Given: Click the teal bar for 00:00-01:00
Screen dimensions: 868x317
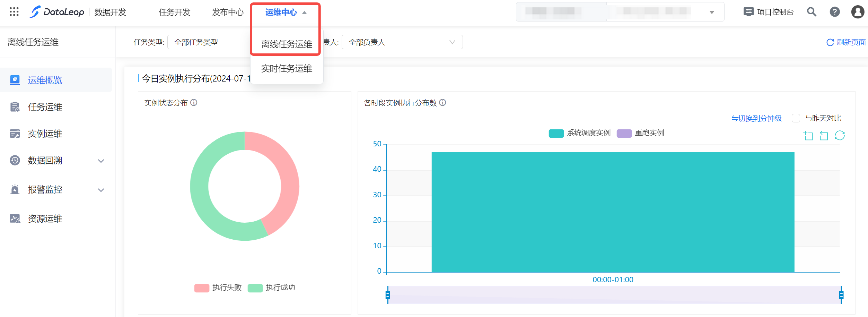Looking at the screenshot, I should pyautogui.click(x=613, y=212).
